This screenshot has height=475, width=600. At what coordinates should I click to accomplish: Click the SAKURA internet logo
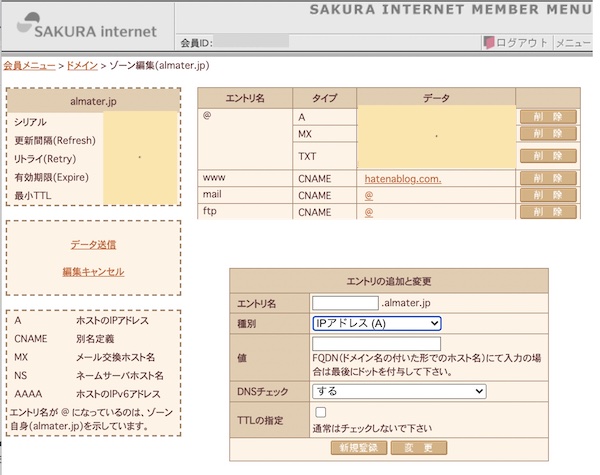87,26
